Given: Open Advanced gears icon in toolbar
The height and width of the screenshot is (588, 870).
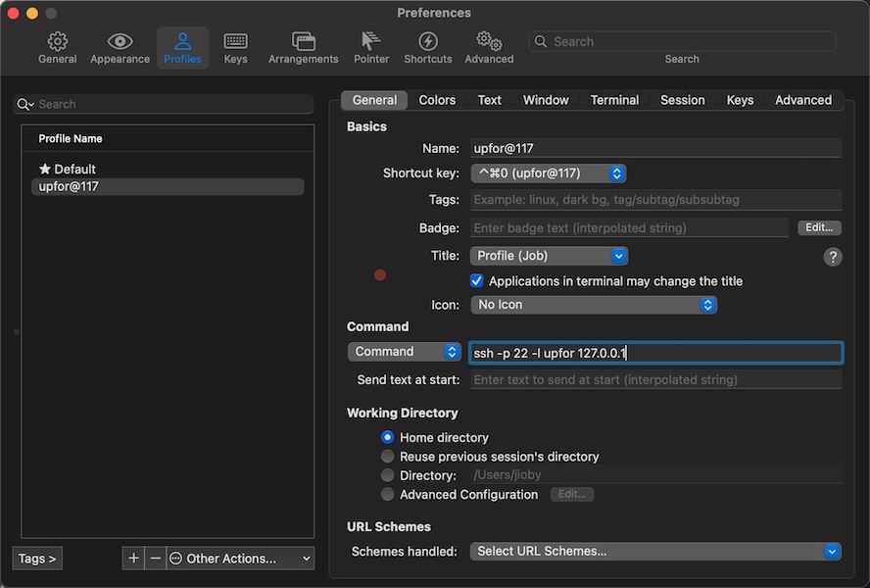Looking at the screenshot, I should click(489, 41).
